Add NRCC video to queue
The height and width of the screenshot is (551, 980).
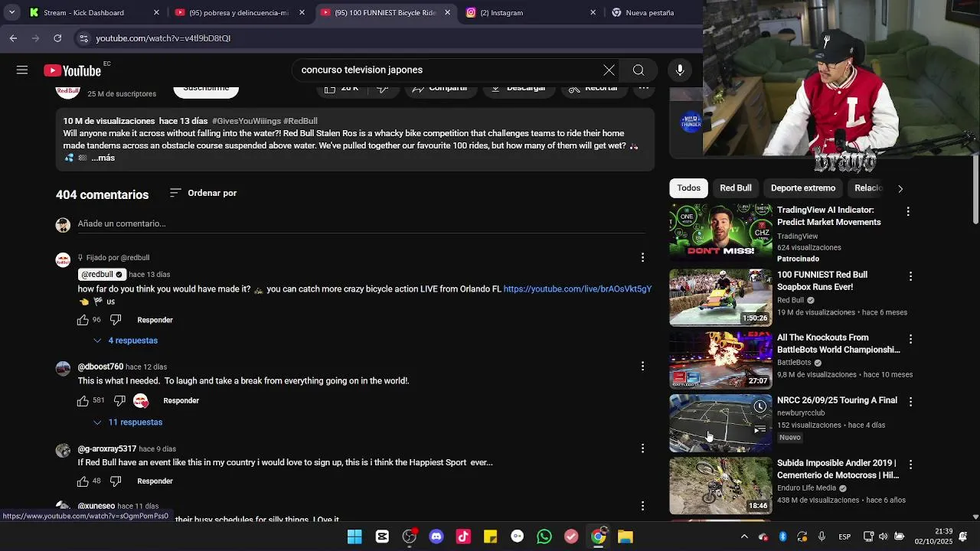pos(759,430)
